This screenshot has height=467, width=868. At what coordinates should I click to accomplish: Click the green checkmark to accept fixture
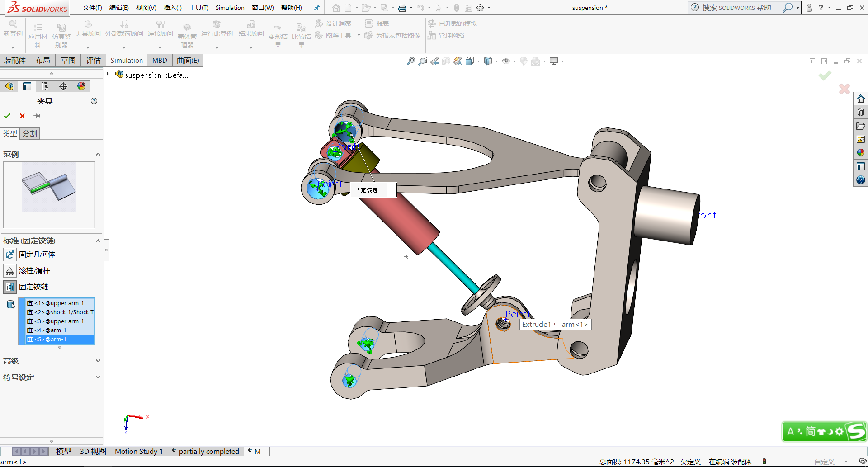tap(7, 116)
